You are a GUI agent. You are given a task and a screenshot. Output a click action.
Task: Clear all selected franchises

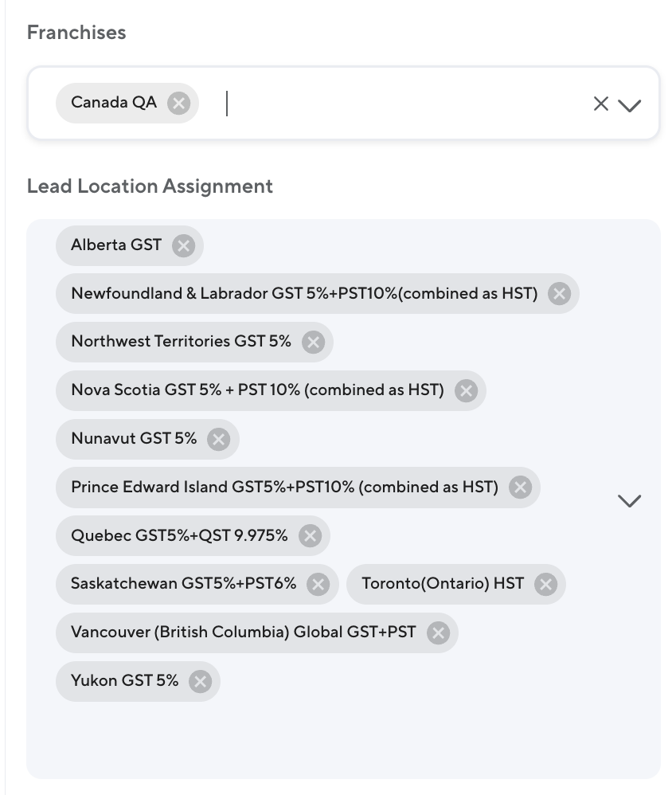coord(600,104)
